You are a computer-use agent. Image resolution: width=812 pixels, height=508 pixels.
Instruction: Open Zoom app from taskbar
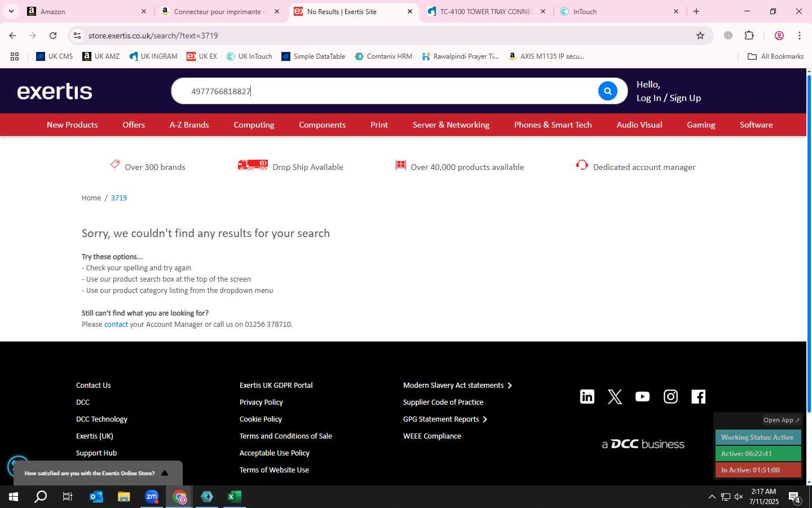pyautogui.click(x=152, y=497)
